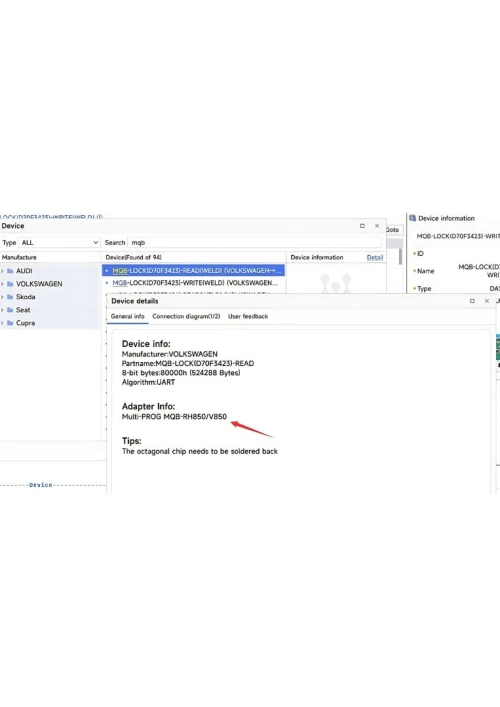
Task: Switch to Connection diagram(1/2) tab
Action: click(186, 317)
